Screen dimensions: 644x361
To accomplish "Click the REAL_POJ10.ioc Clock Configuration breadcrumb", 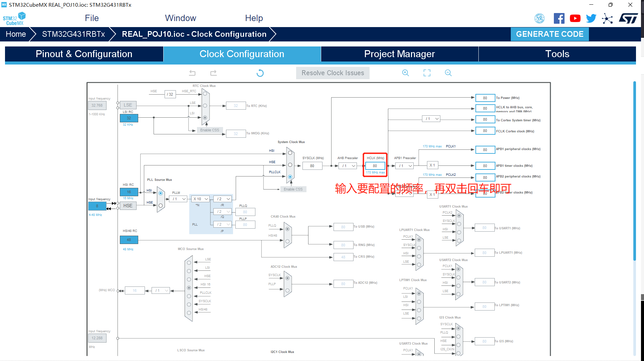I will pos(194,34).
